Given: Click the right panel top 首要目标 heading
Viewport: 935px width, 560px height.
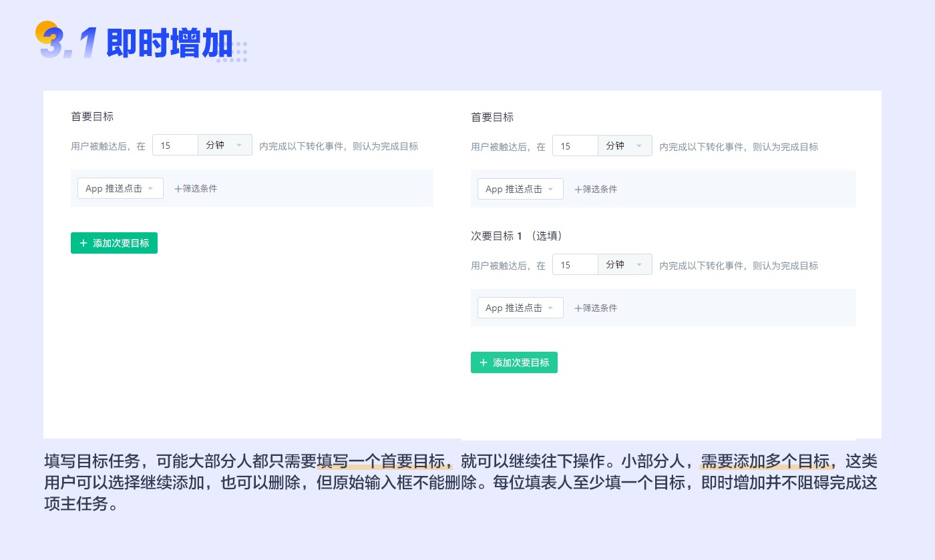Looking at the screenshot, I should tap(492, 117).
